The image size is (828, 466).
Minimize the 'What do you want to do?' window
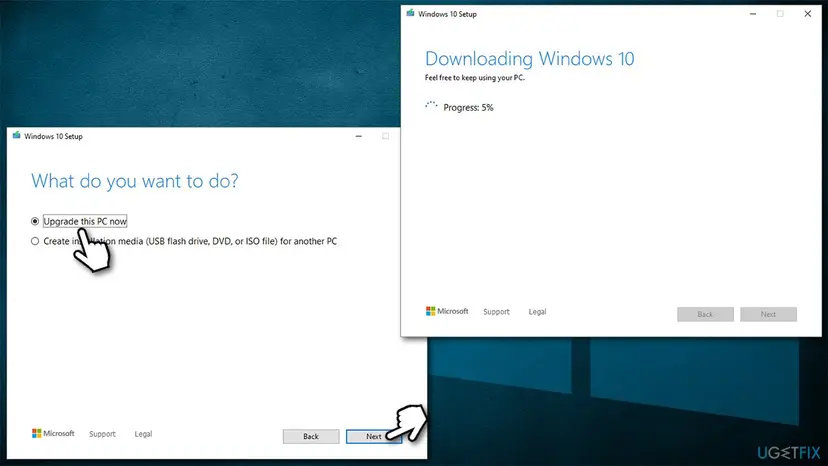(x=359, y=136)
